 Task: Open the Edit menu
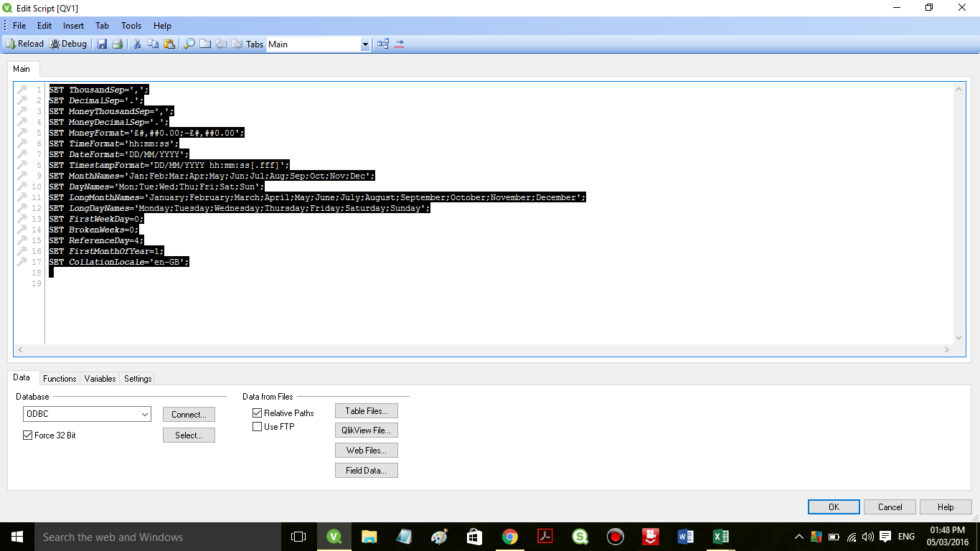click(x=44, y=26)
